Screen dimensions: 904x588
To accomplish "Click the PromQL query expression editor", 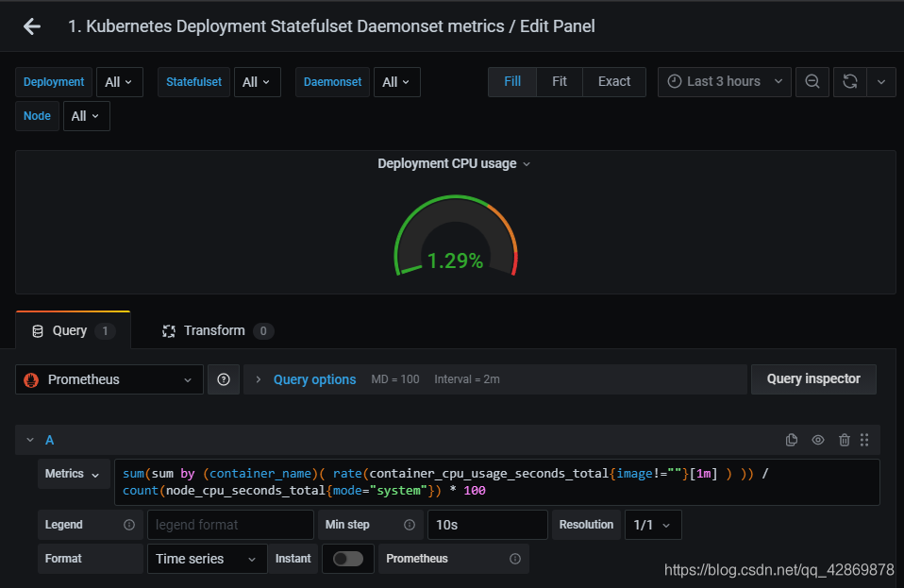I will coord(497,482).
